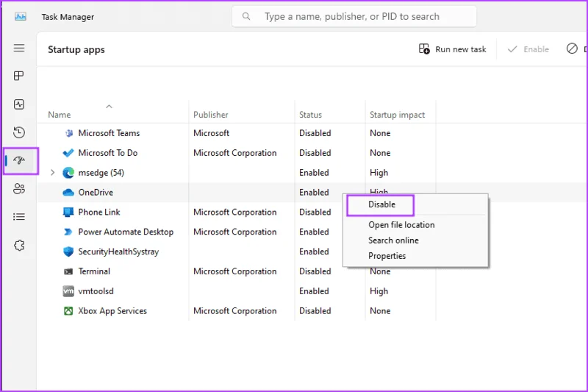Click the Xbox App Services icon
This screenshot has width=588, height=392.
click(x=68, y=311)
